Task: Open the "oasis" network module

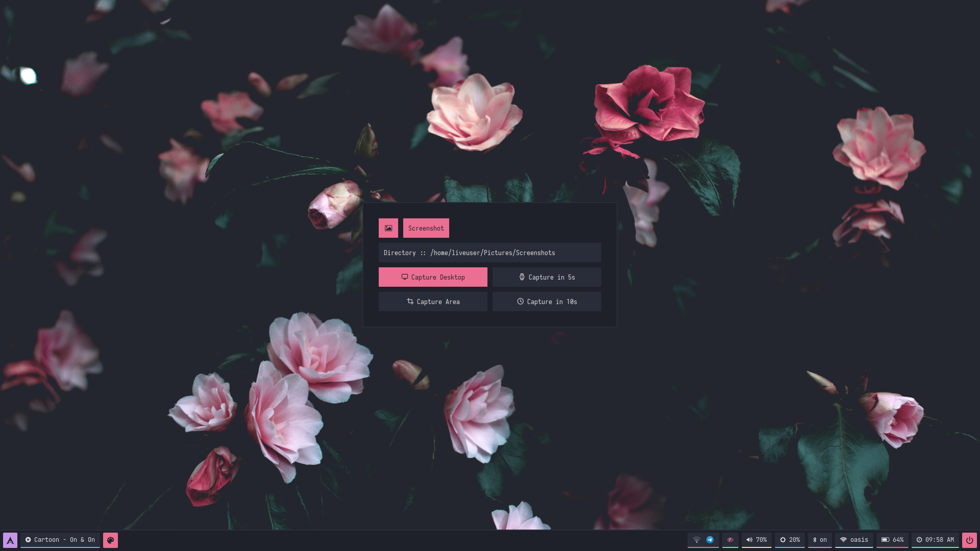Action: pyautogui.click(x=854, y=540)
